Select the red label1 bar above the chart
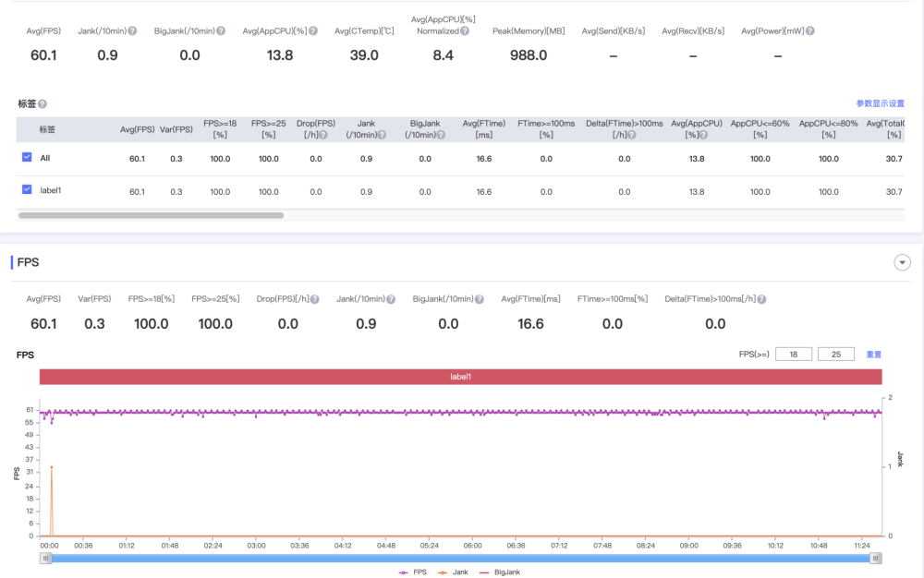The width and height of the screenshot is (924, 578). pos(460,377)
